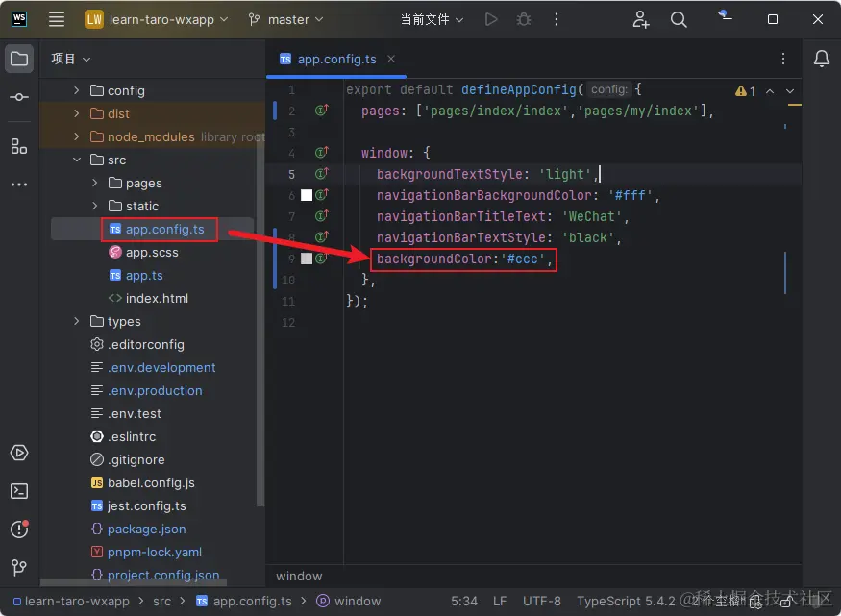The width and height of the screenshot is (841, 616).
Task: Click TypeScript 5.4.2 status widget
Action: 626,601
